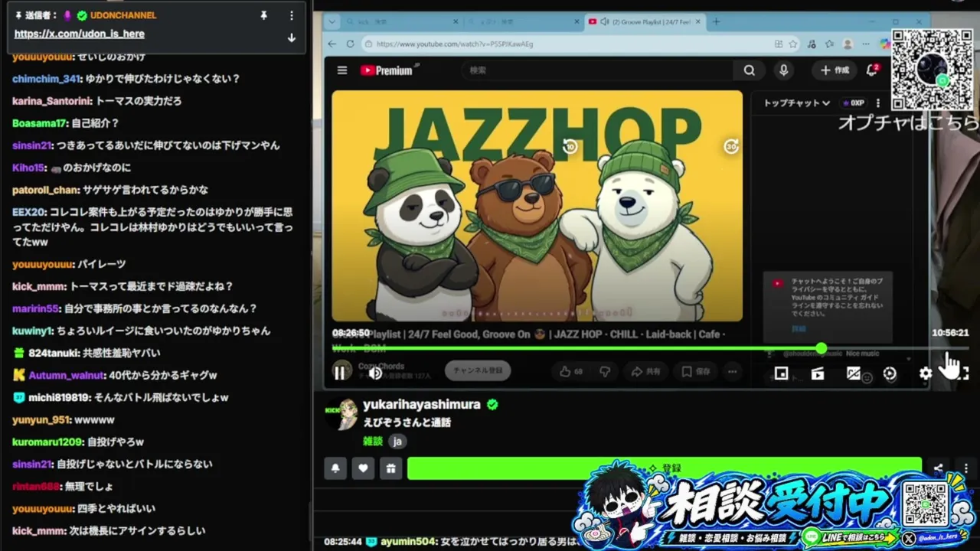Select the browser address bar URL
The height and width of the screenshot is (551, 980).
point(455,44)
